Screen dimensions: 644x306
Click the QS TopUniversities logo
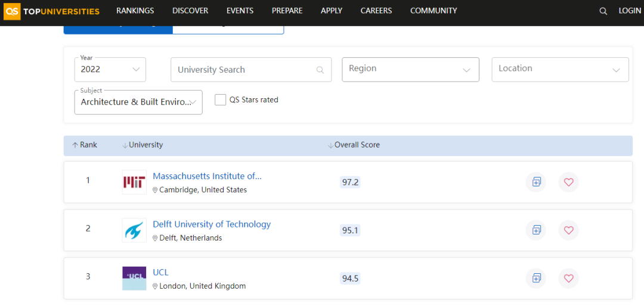[x=51, y=11]
